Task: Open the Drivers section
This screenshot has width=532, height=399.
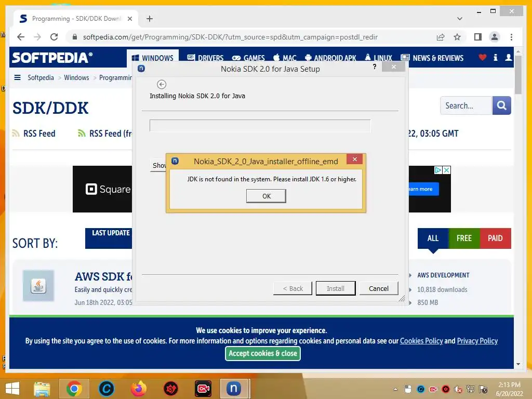Action: click(205, 58)
